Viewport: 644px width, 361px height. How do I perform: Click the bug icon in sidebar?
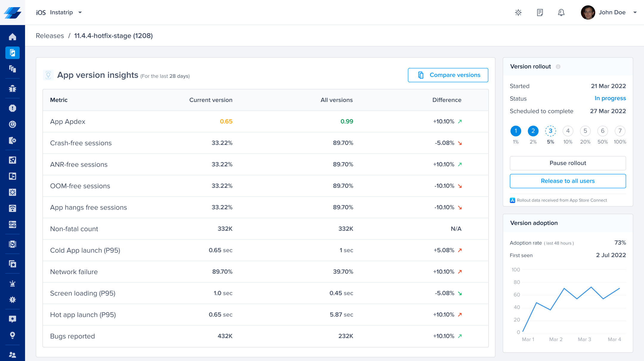coord(13,89)
